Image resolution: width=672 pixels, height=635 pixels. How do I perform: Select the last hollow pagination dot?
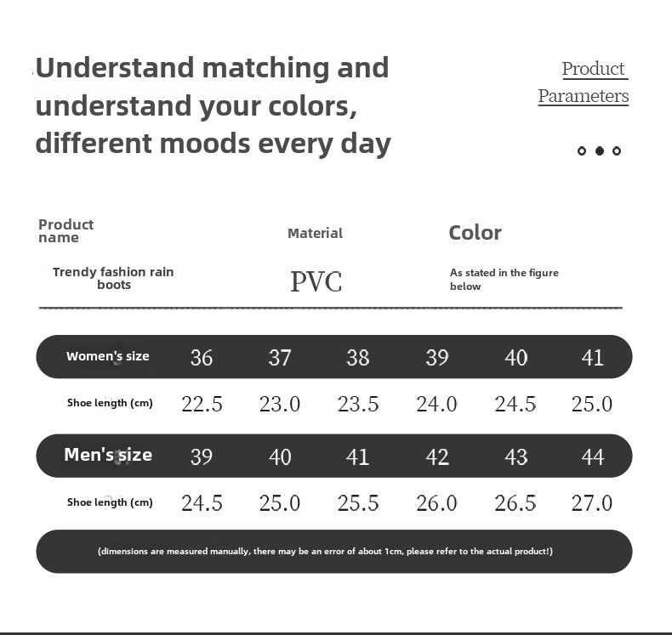point(617,150)
